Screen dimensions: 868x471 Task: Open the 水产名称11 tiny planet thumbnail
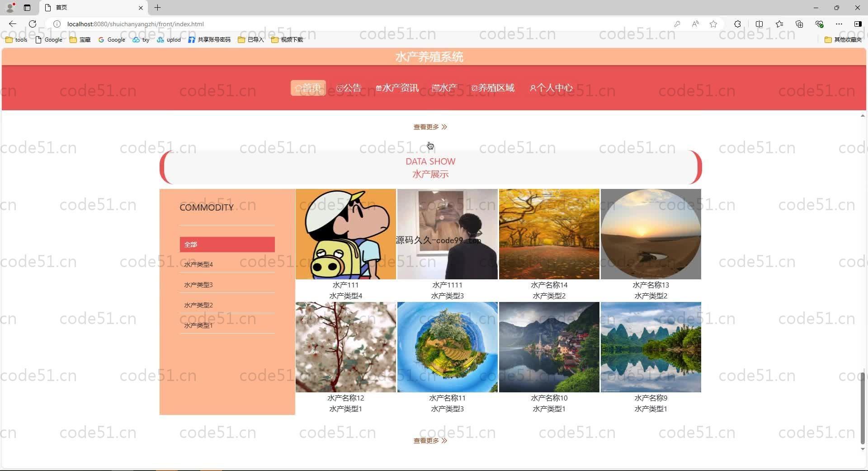(448, 347)
